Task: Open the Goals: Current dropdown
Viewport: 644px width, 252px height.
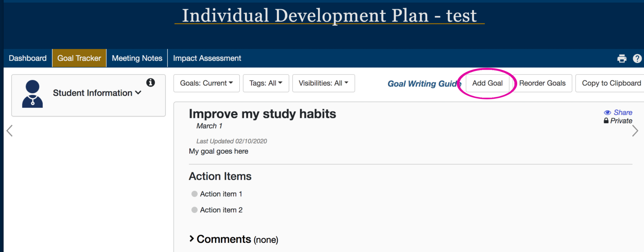Action: pos(206,83)
